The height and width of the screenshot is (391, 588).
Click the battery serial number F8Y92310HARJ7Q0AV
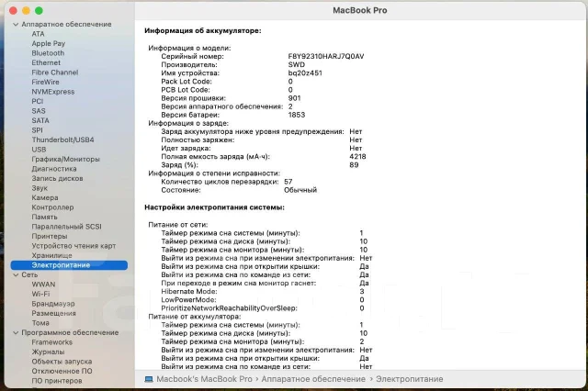click(326, 56)
